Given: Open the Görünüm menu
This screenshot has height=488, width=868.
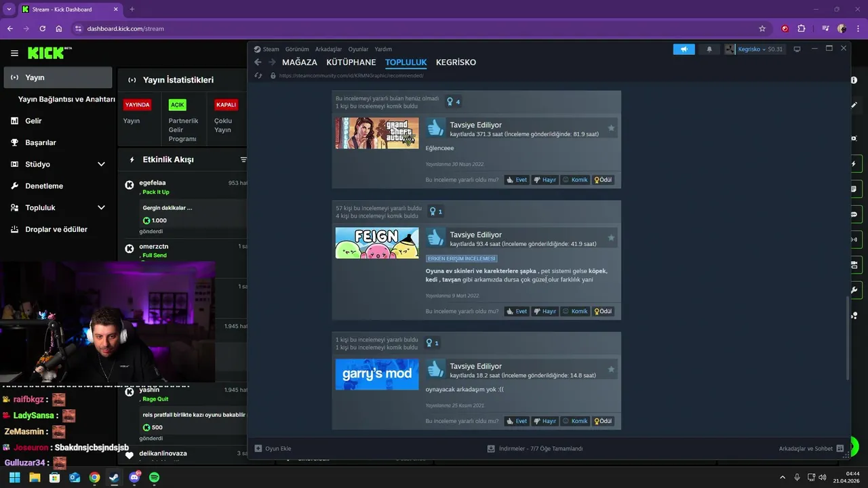Looking at the screenshot, I should pos(297,49).
